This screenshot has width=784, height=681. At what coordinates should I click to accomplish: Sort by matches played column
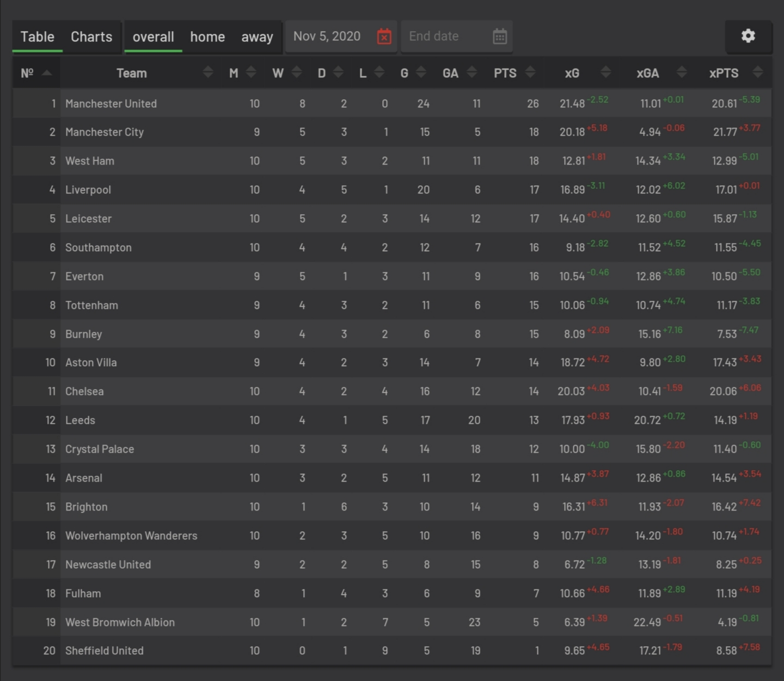click(250, 72)
